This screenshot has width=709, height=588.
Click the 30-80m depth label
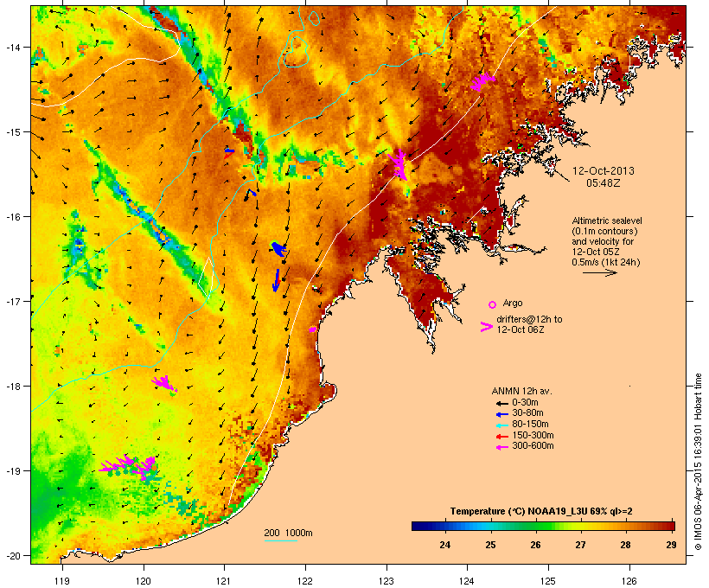[527, 413]
